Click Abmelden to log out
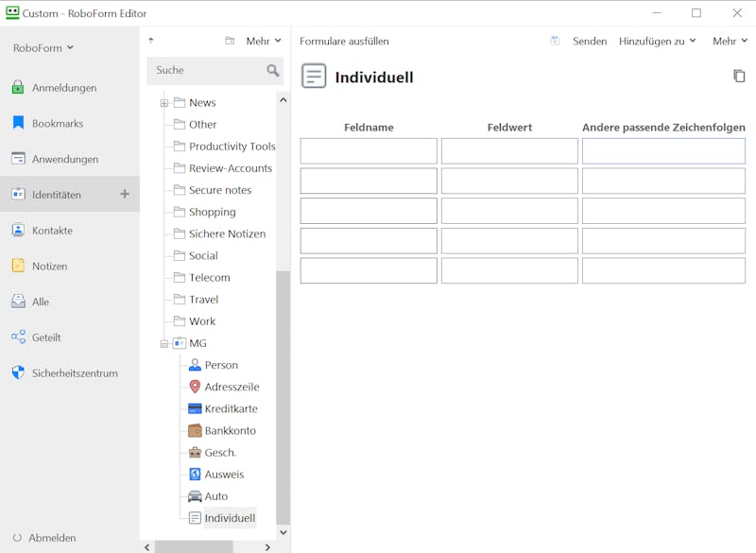Screen dimensions: 756x553 [x=52, y=538]
